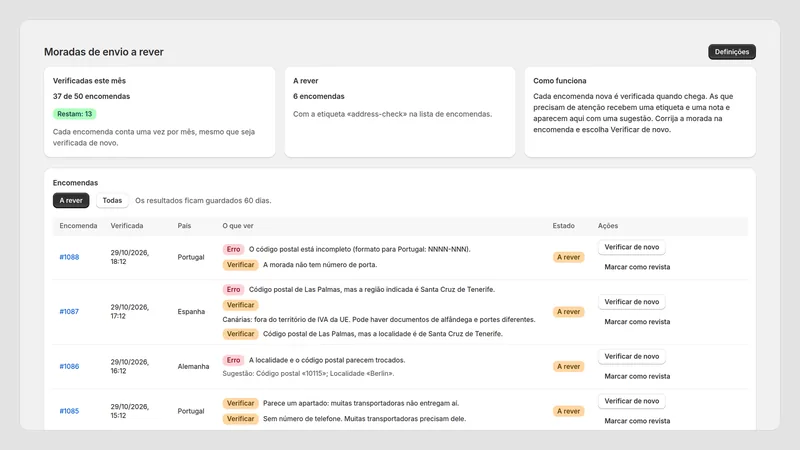Open order #1088 link
The width and height of the screenshot is (800, 450).
[x=69, y=257]
